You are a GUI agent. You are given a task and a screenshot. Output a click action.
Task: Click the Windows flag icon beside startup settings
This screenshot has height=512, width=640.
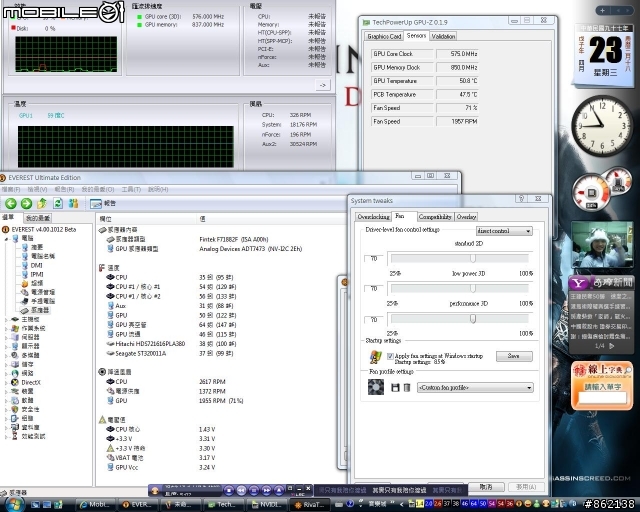(376, 357)
